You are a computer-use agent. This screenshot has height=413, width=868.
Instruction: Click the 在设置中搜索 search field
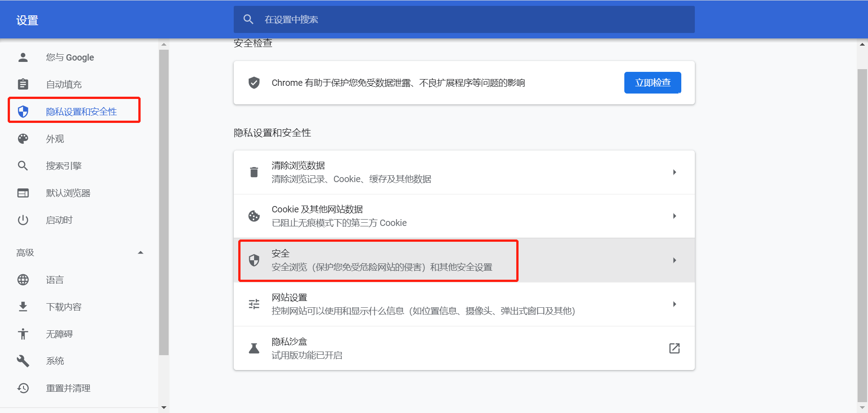pyautogui.click(x=464, y=19)
